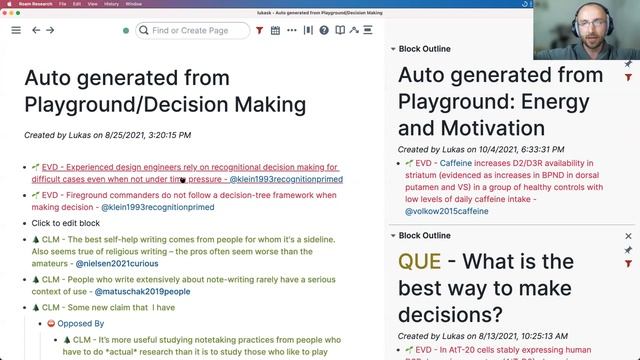Screen dimensions: 640x360
Task: Open the three-dots more options menu
Action: coord(292,30)
